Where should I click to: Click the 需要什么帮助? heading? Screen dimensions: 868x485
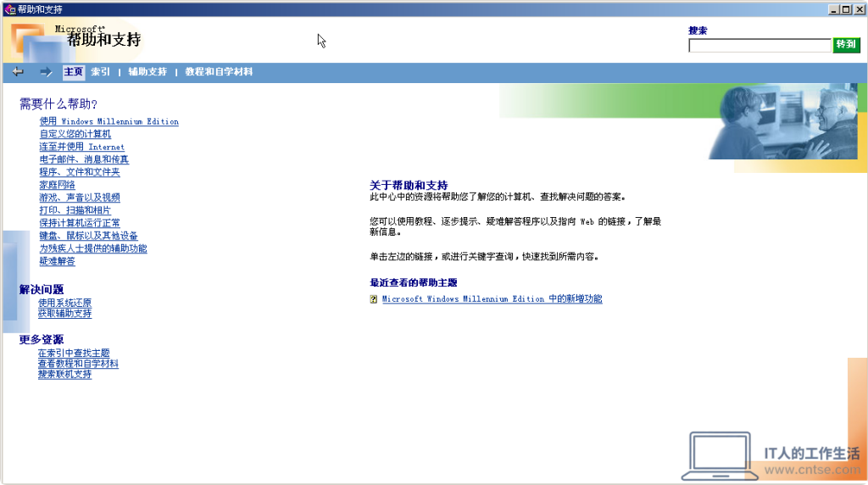click(x=58, y=104)
